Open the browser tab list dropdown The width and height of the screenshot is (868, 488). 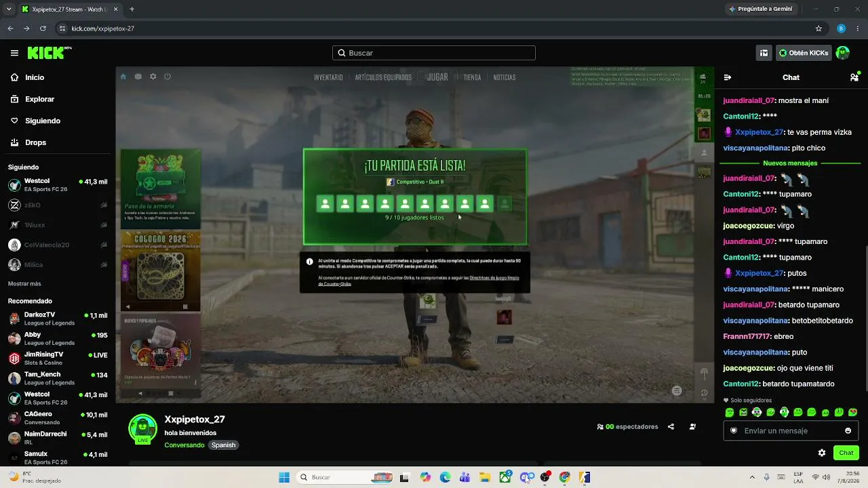(x=9, y=9)
